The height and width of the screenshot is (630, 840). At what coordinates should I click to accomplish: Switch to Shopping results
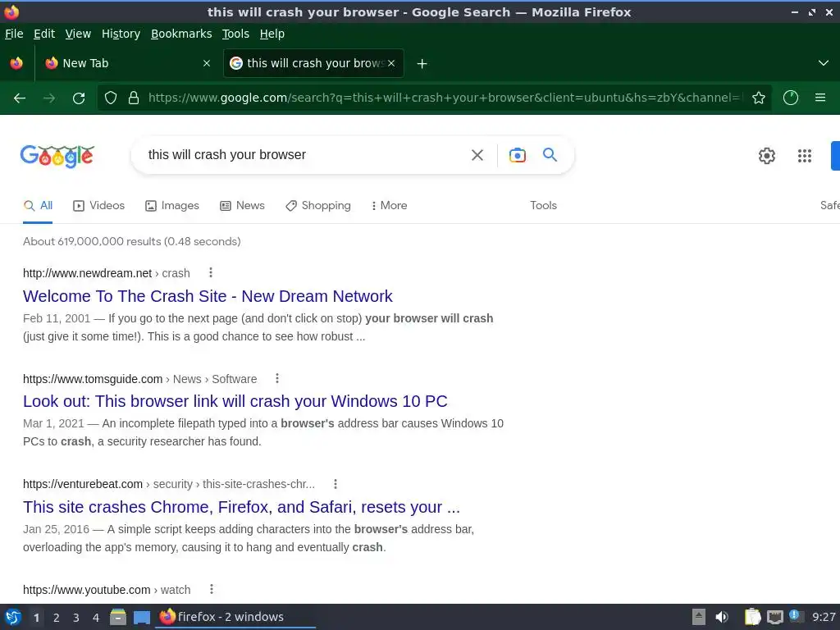point(318,206)
